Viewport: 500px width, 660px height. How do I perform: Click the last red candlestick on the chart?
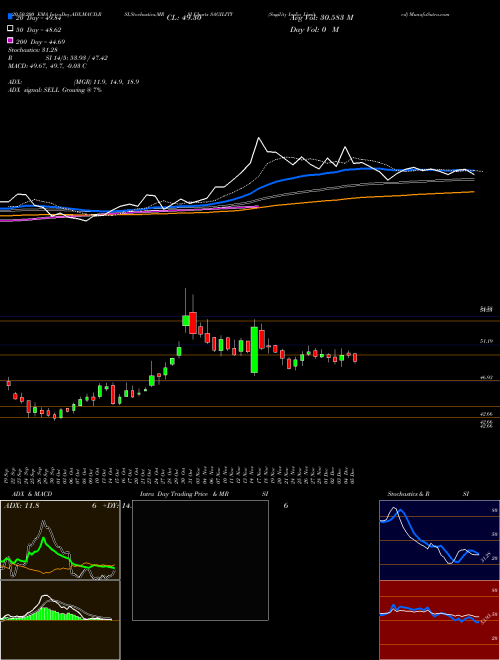pyautogui.click(x=355, y=357)
